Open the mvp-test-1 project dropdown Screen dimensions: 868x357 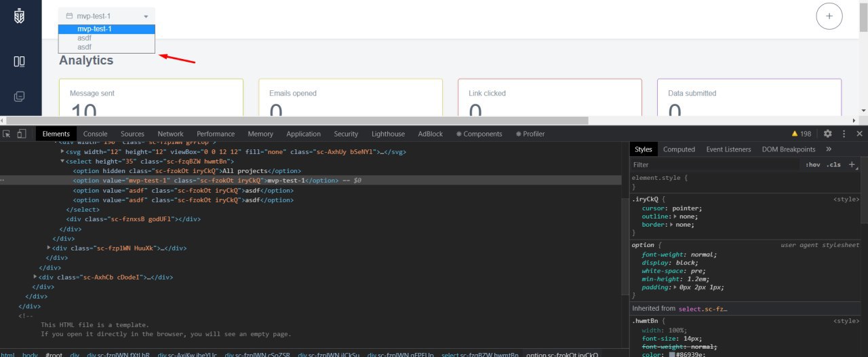106,16
